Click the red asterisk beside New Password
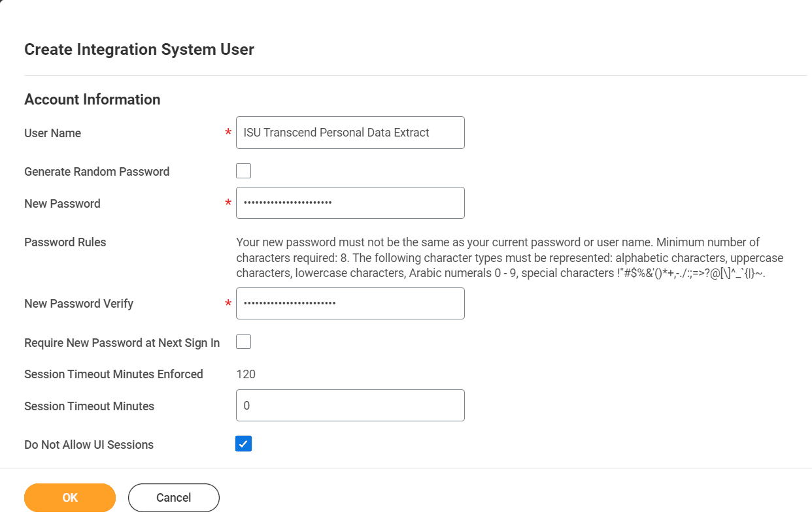The image size is (812, 520). [227, 203]
